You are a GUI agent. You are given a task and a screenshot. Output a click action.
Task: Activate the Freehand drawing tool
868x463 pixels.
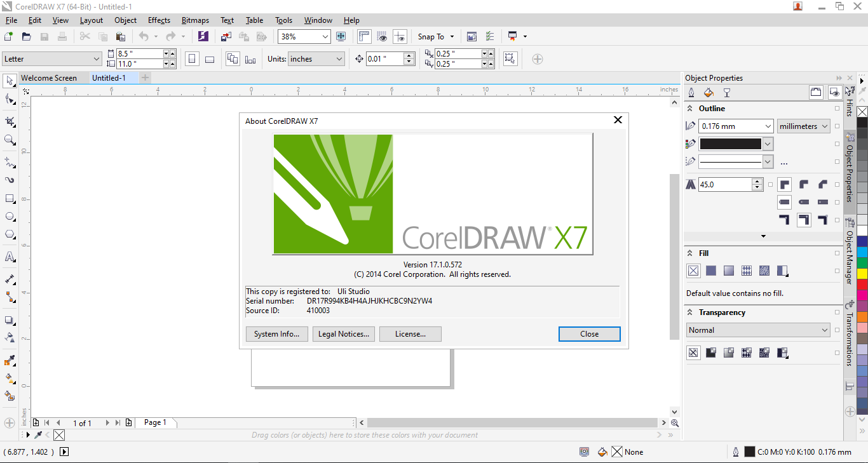(x=9, y=162)
